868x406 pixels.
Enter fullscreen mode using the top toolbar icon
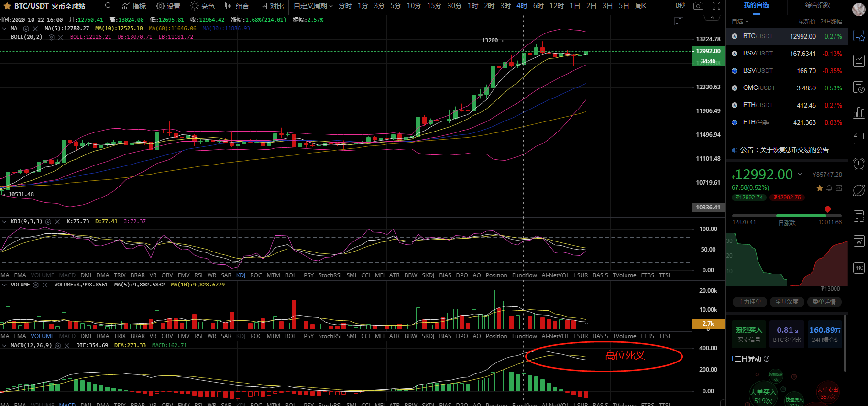coord(716,6)
